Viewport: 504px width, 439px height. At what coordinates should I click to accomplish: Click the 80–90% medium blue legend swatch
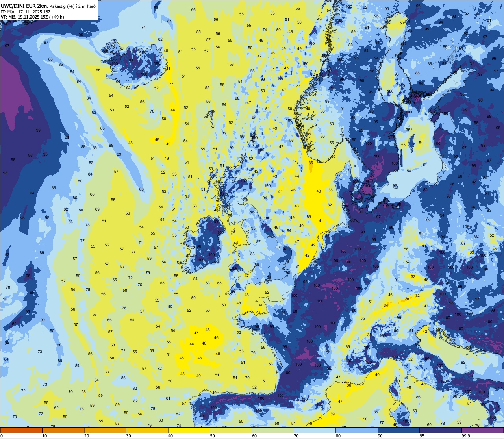coord(357,430)
